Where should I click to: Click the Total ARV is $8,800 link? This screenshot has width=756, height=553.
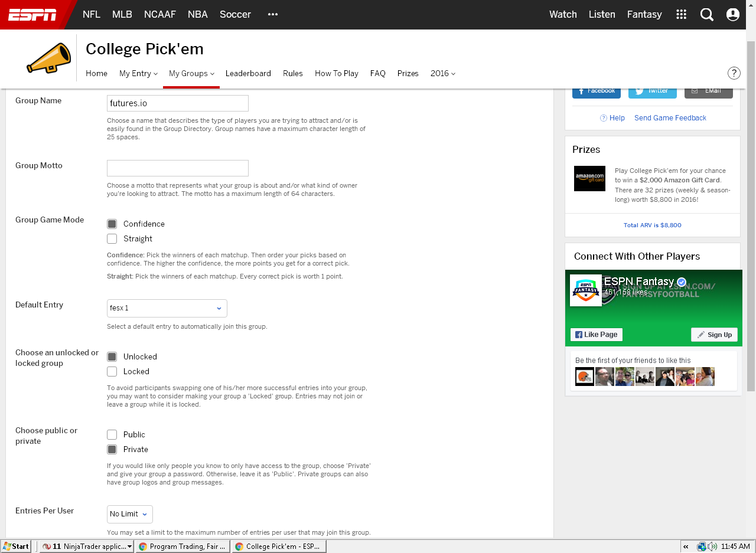click(x=653, y=225)
